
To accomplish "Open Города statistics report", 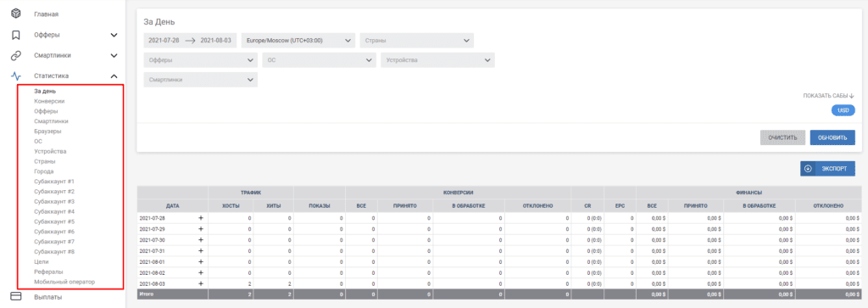I will pyautogui.click(x=44, y=171).
